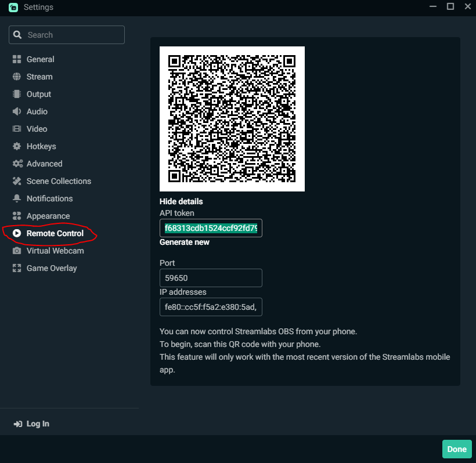Click the search magnifier icon
476x463 pixels.
[17, 35]
